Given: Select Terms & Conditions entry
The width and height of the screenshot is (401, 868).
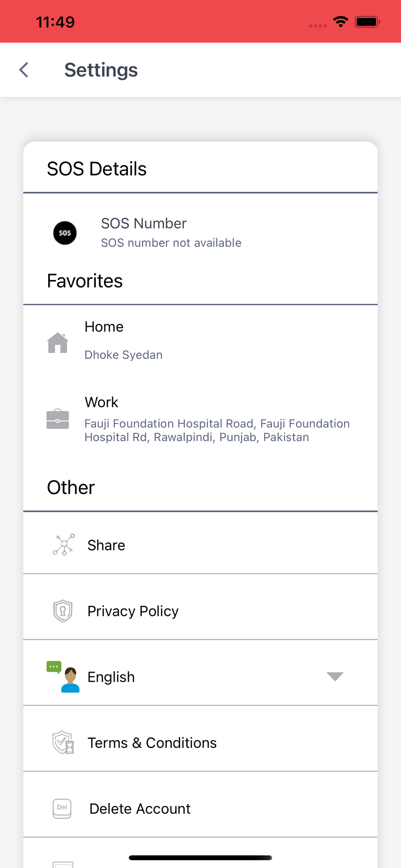Looking at the screenshot, I should pyautogui.click(x=152, y=743).
